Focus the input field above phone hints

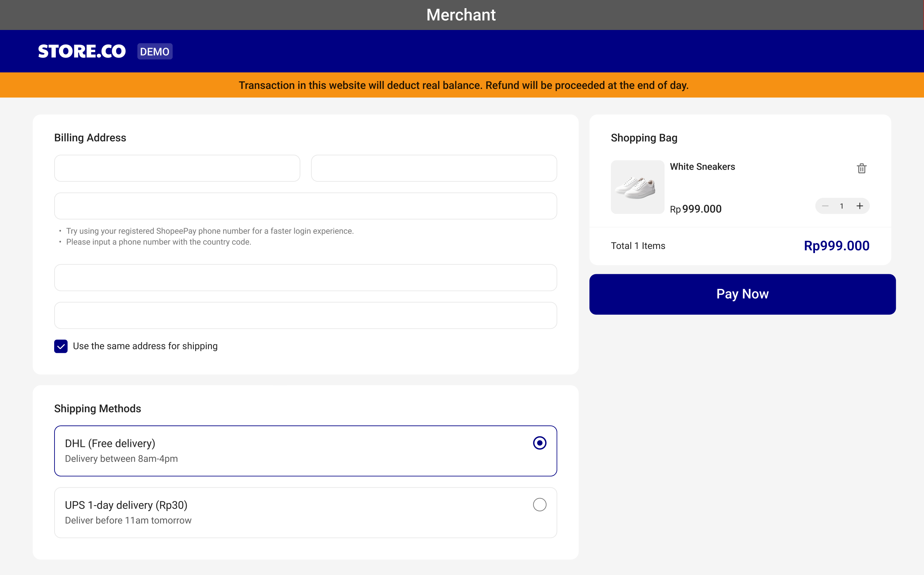[305, 206]
